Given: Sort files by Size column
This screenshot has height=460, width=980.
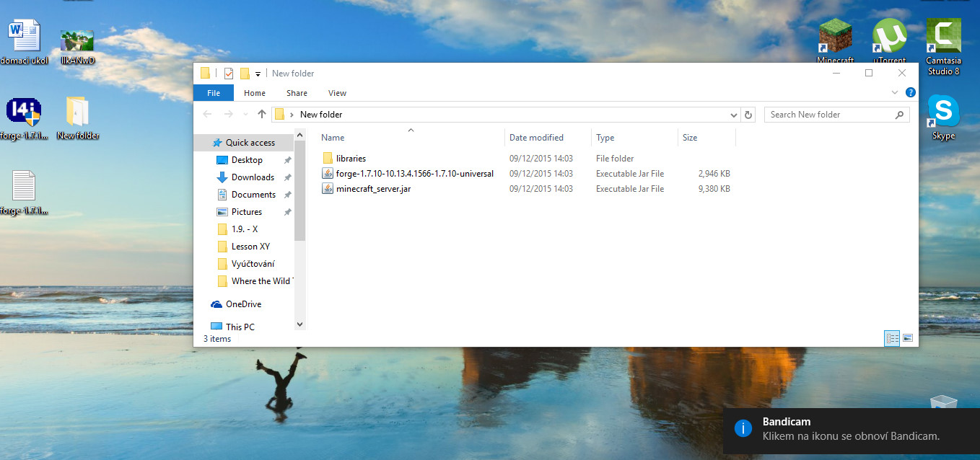Looking at the screenshot, I should (690, 138).
